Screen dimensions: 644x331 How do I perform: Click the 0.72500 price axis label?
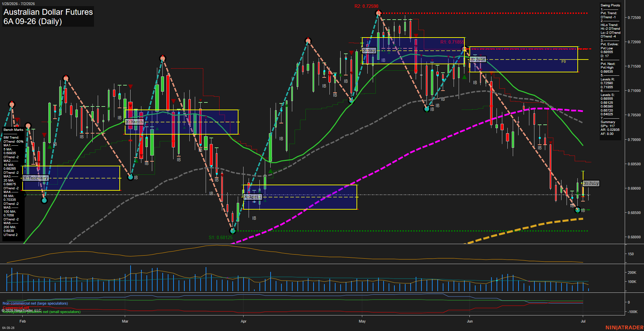(634, 18)
